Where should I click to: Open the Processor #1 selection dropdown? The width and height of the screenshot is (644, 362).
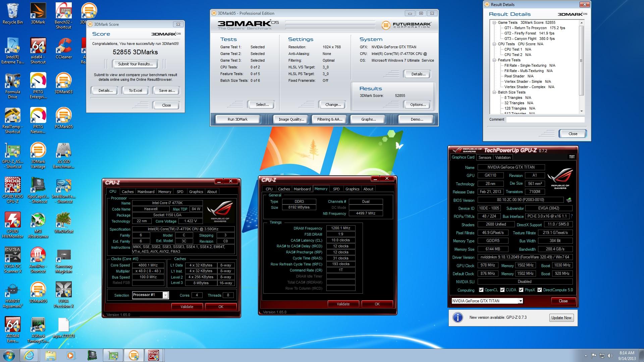(x=165, y=295)
